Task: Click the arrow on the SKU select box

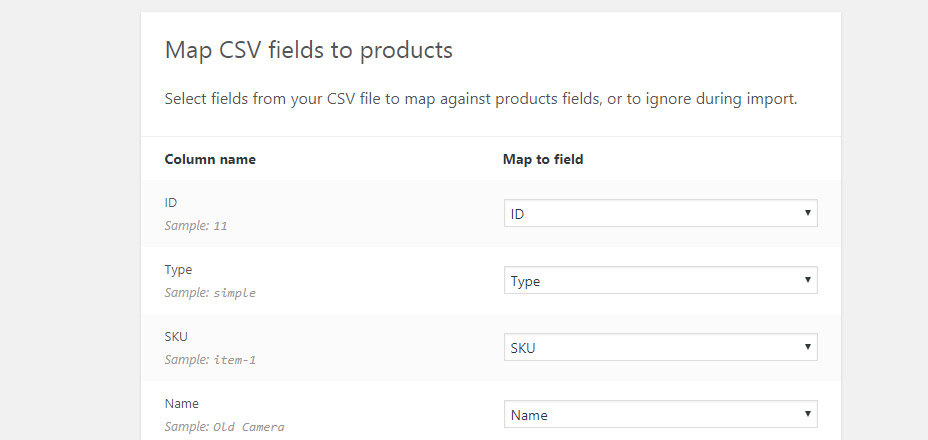Action: [807, 348]
